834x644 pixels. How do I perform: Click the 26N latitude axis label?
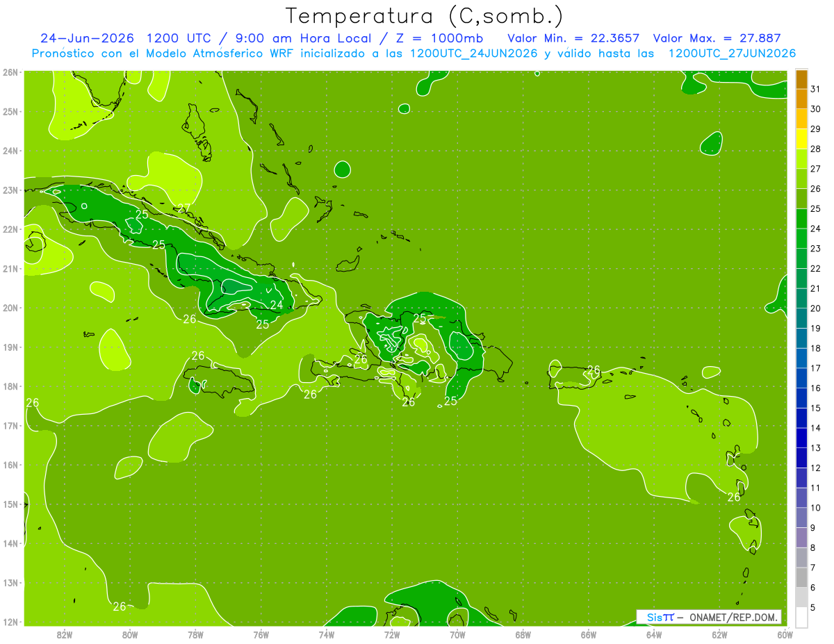10,72
